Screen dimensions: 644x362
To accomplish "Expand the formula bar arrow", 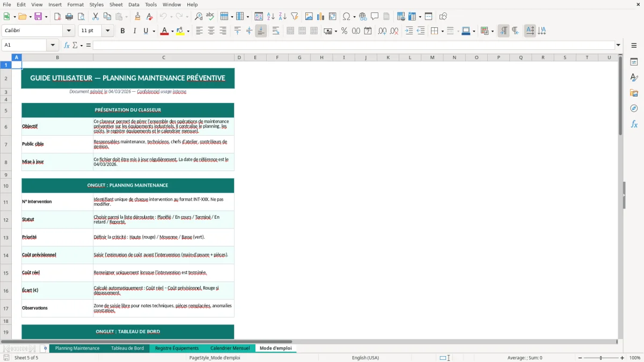I will point(618,45).
